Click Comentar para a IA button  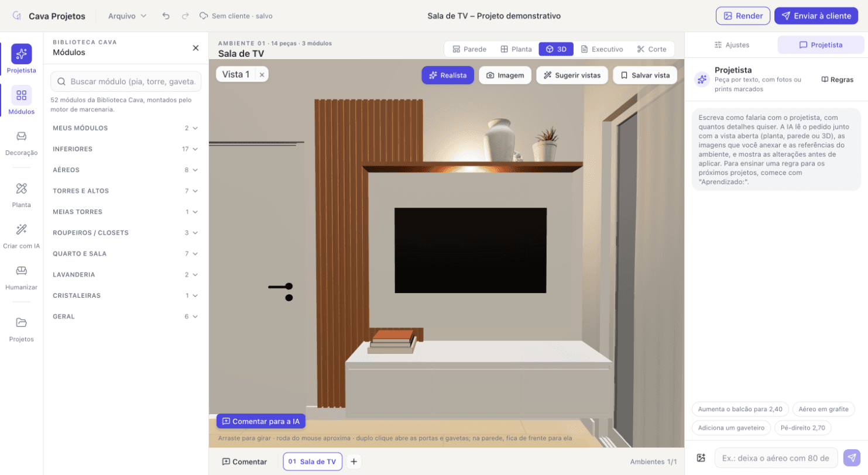click(x=260, y=421)
